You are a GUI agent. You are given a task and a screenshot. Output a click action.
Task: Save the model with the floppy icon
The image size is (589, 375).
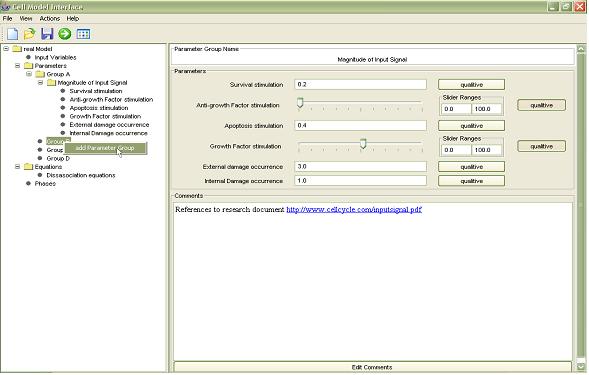coord(47,34)
